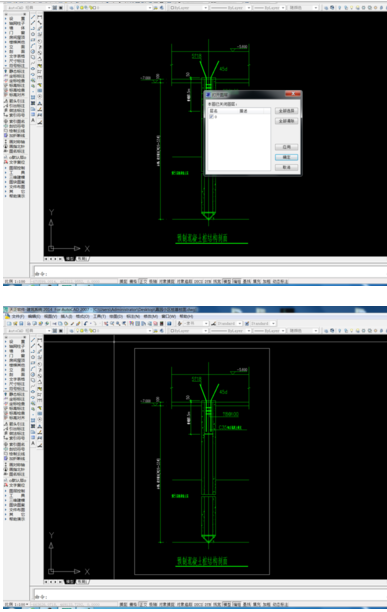Open the 编辑(E) menu in lower window
This screenshot has height=612, width=387.
coord(34,316)
